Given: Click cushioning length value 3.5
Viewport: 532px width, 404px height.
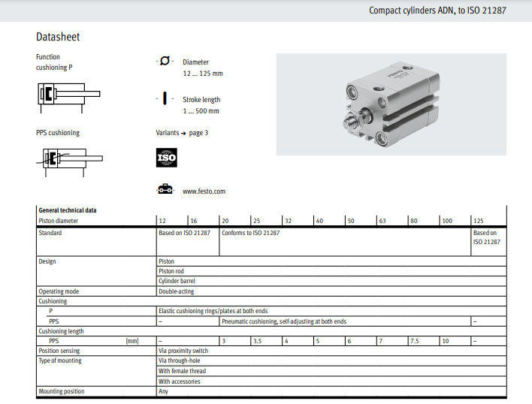Looking at the screenshot, I should [x=258, y=341].
